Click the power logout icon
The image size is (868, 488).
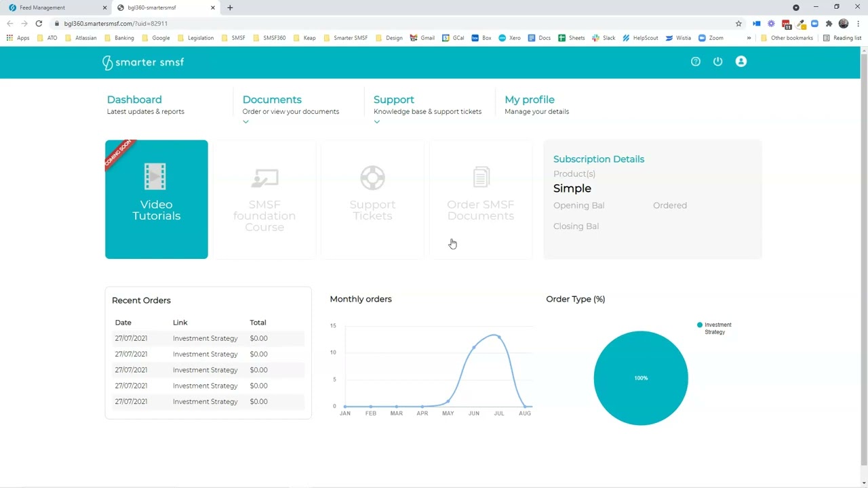coord(718,62)
